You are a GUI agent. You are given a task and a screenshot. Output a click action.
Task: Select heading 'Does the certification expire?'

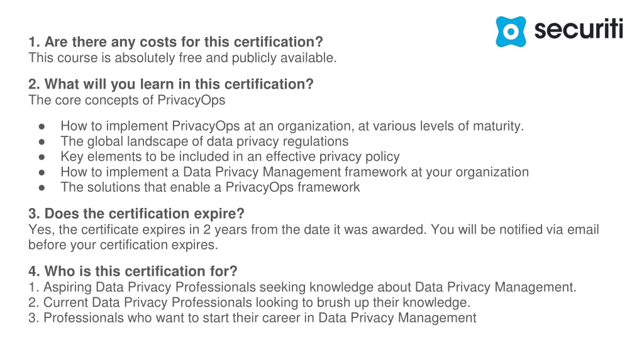coord(136,214)
